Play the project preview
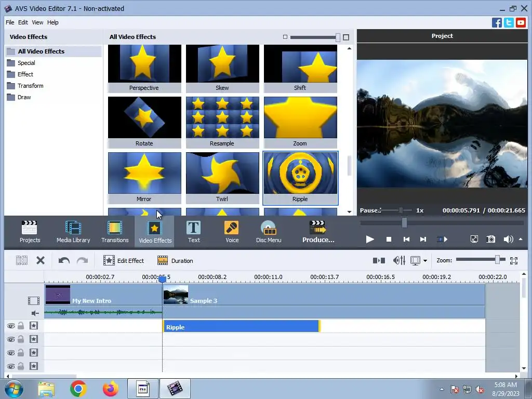 click(370, 240)
